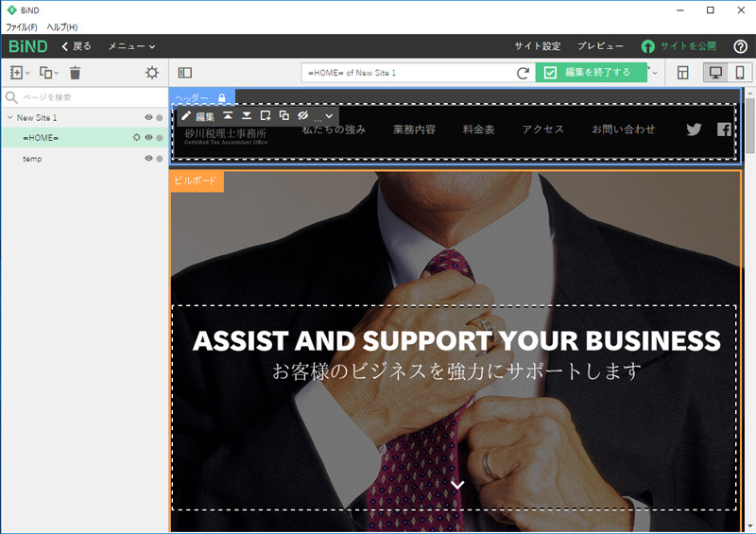The height and width of the screenshot is (534, 756).
Task: Move the block up with the arrow icon
Action: [228, 115]
